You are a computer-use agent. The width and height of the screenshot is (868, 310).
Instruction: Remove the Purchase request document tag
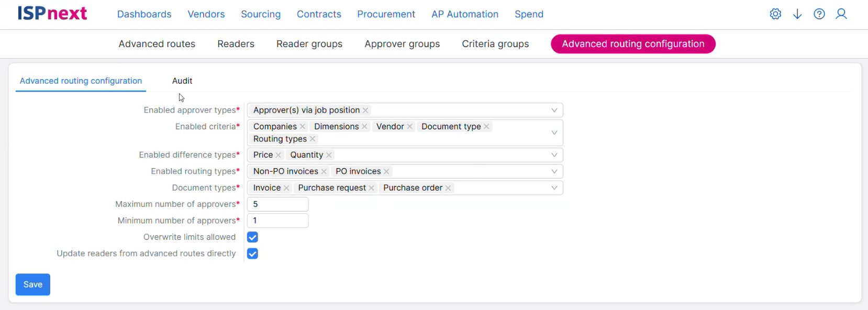click(371, 188)
